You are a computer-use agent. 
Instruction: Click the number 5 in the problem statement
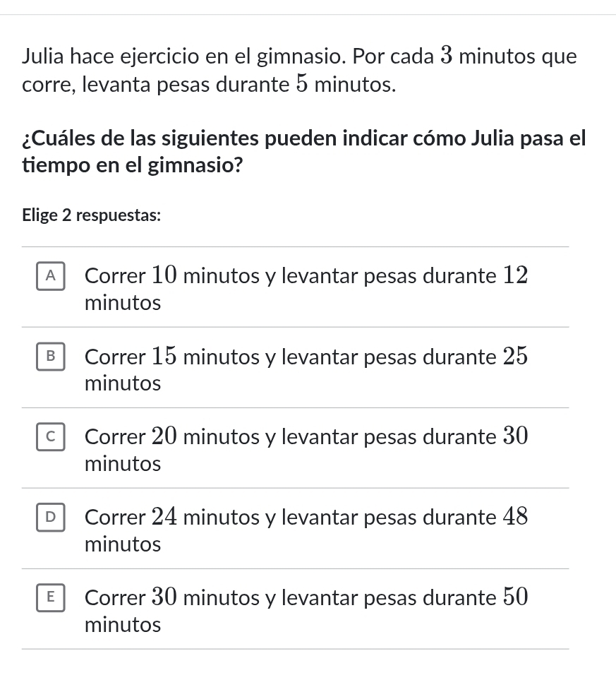[301, 86]
